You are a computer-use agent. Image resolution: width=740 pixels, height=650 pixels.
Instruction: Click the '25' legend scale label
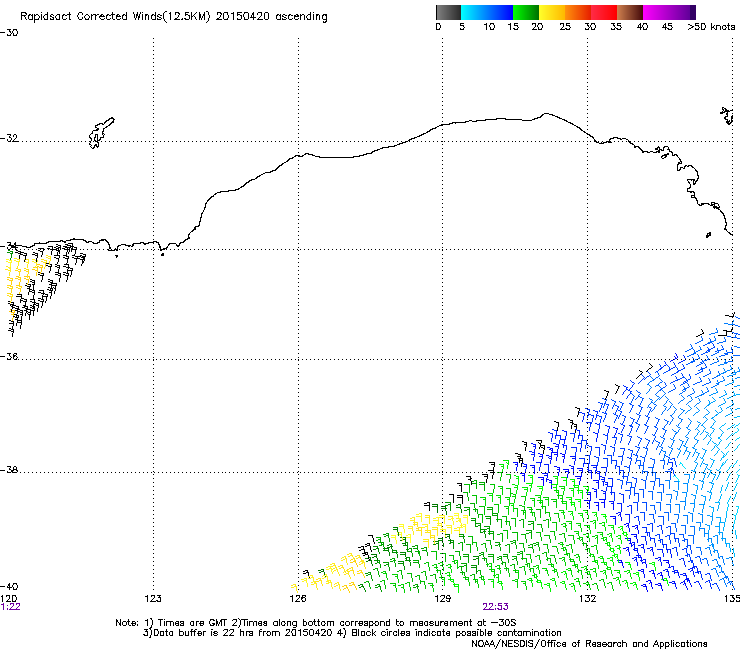pyautogui.click(x=565, y=27)
